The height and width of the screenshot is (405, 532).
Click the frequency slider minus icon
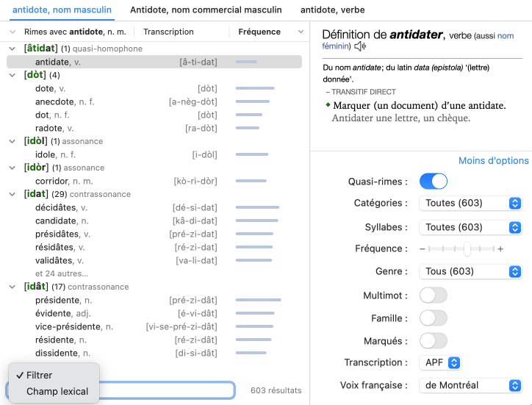tap(423, 249)
